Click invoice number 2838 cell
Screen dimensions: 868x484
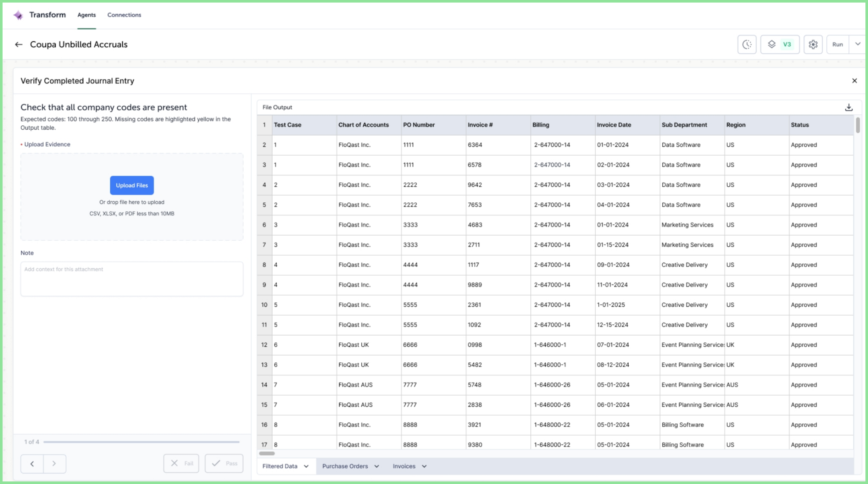tap(498, 405)
